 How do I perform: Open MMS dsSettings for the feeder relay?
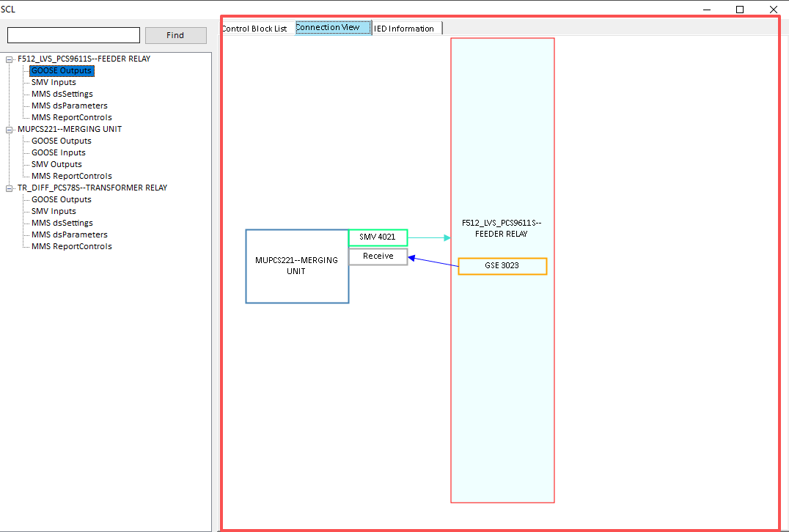click(x=62, y=94)
